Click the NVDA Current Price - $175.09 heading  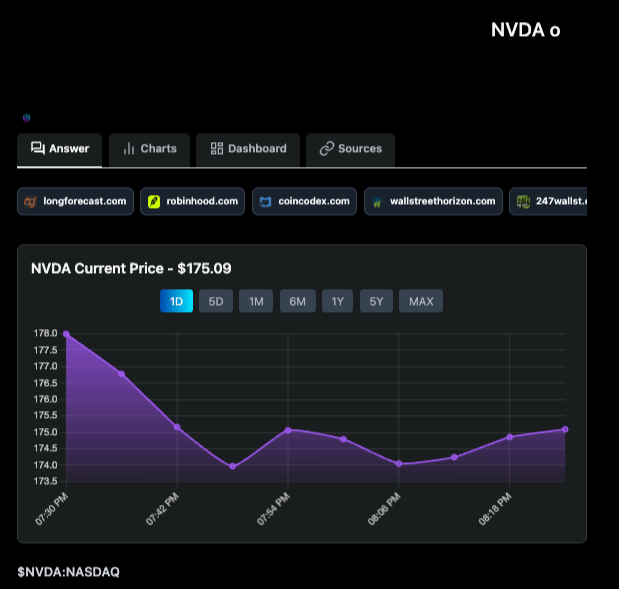[x=131, y=268]
